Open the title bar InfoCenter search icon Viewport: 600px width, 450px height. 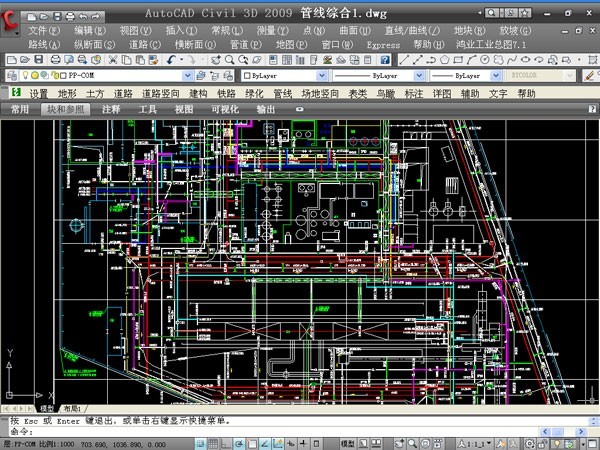(491, 13)
